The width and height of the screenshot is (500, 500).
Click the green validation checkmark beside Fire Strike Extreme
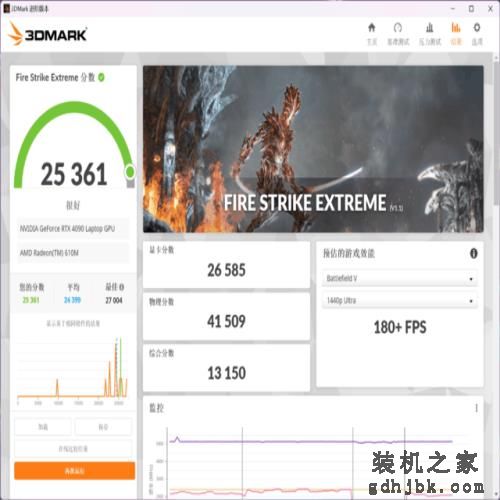(101, 77)
